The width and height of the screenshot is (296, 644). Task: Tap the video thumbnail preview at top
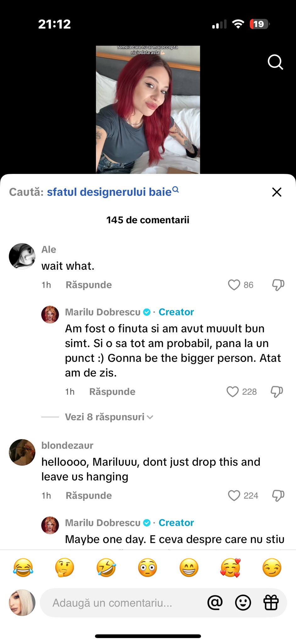click(x=148, y=109)
